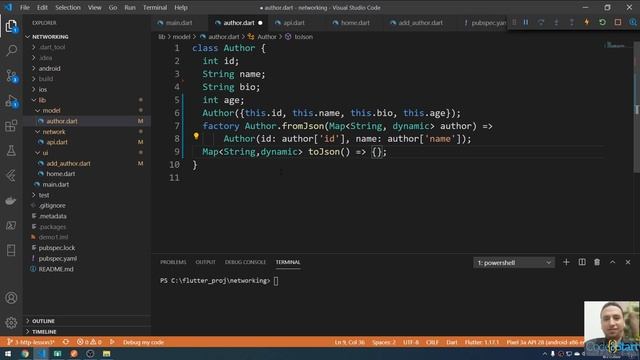Add a new terminal with plus
Screen dimensions: 640x360
pyautogui.click(x=566, y=262)
